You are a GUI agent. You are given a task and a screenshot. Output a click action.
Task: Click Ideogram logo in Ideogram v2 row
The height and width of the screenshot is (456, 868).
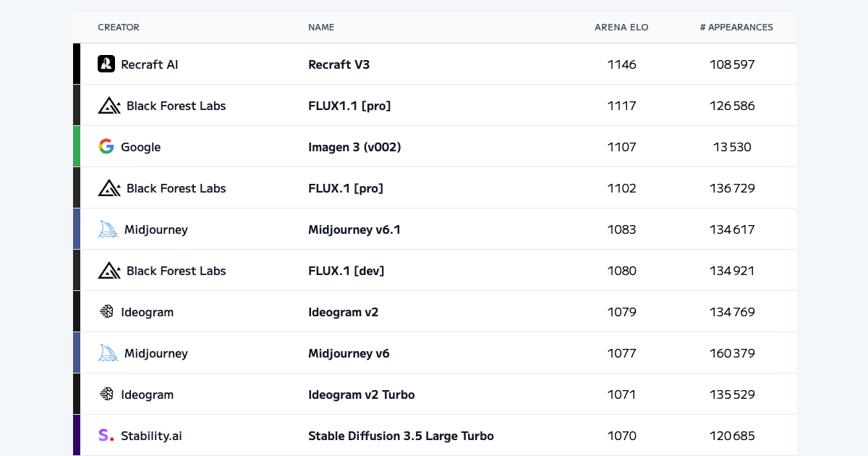106,312
